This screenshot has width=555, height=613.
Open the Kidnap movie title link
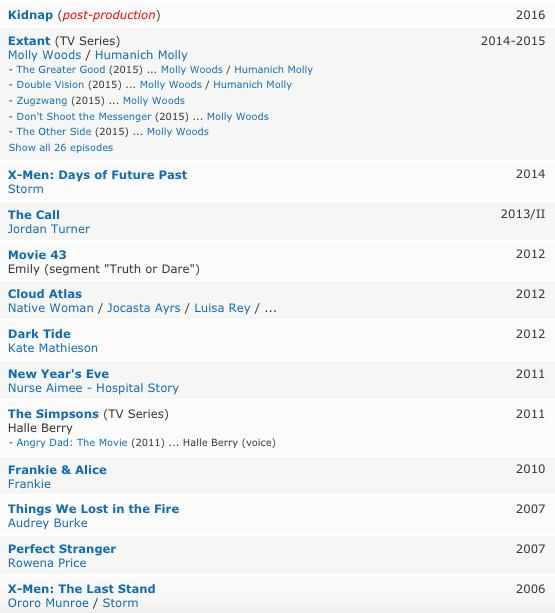coord(30,15)
